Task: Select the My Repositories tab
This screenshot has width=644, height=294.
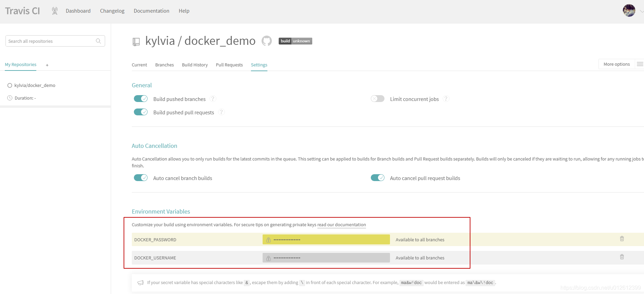Action: pos(21,65)
